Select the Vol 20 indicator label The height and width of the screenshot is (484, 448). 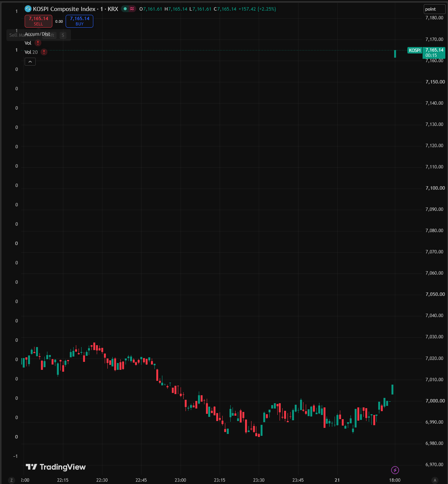pyautogui.click(x=31, y=52)
